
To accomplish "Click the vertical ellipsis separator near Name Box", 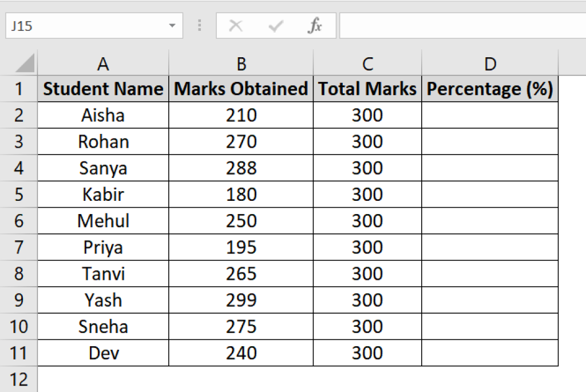I will tap(200, 25).
